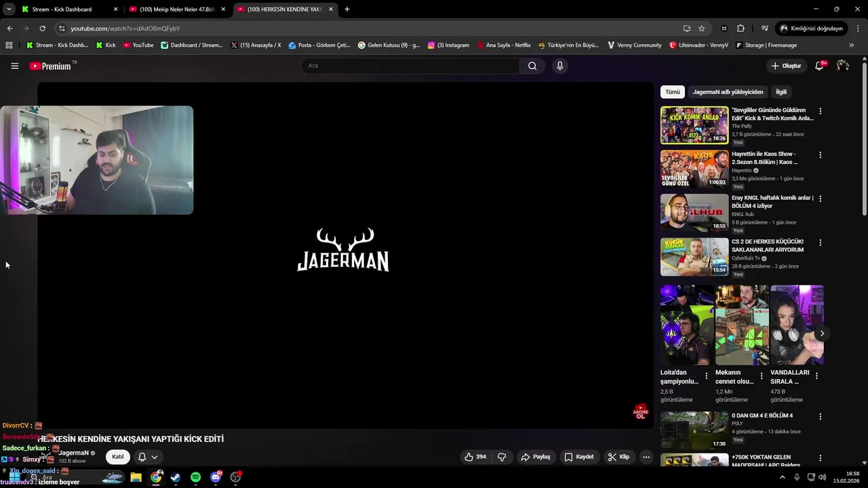Viewport: 868px width, 488px height.
Task: Open the account avatar menu
Action: [843, 66]
